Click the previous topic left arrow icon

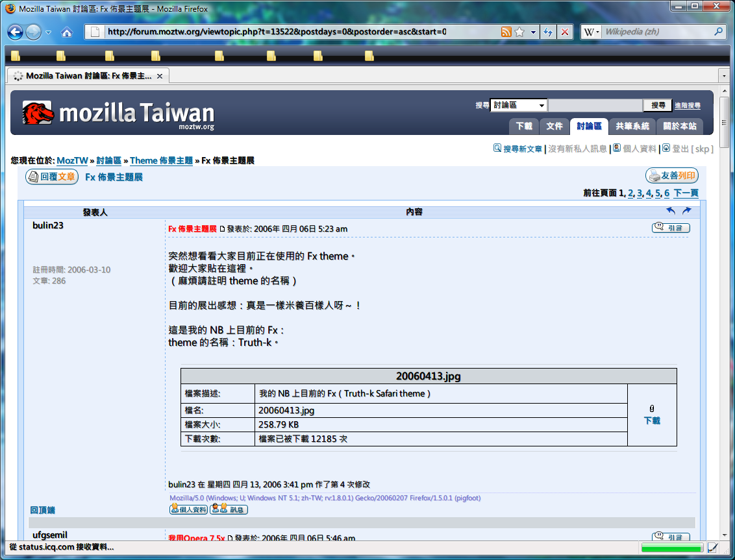click(671, 211)
